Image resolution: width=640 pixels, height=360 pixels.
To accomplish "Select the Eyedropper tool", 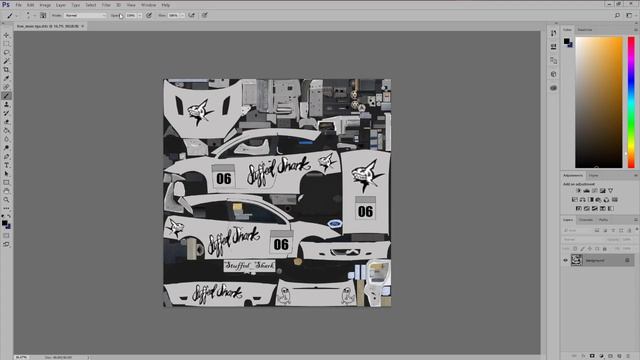I will click(x=6, y=78).
